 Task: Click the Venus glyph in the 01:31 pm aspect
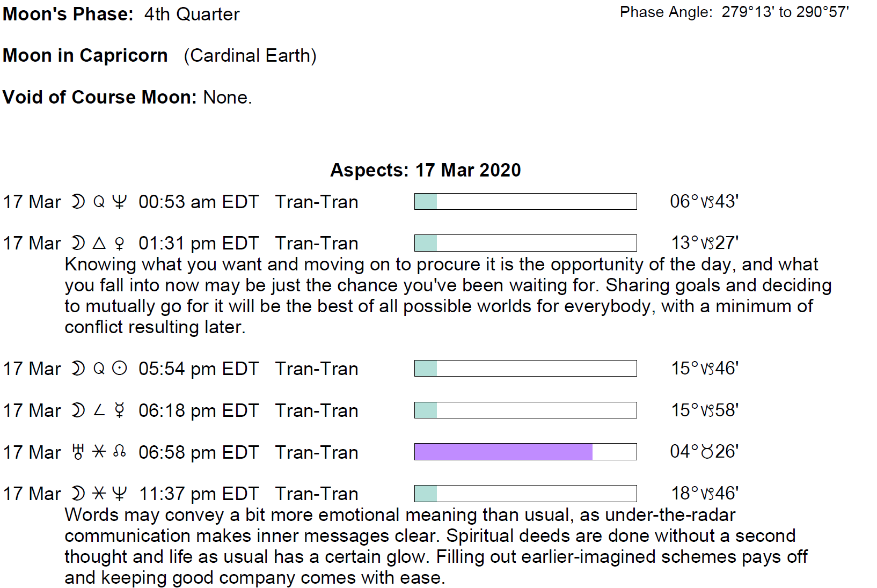point(120,244)
